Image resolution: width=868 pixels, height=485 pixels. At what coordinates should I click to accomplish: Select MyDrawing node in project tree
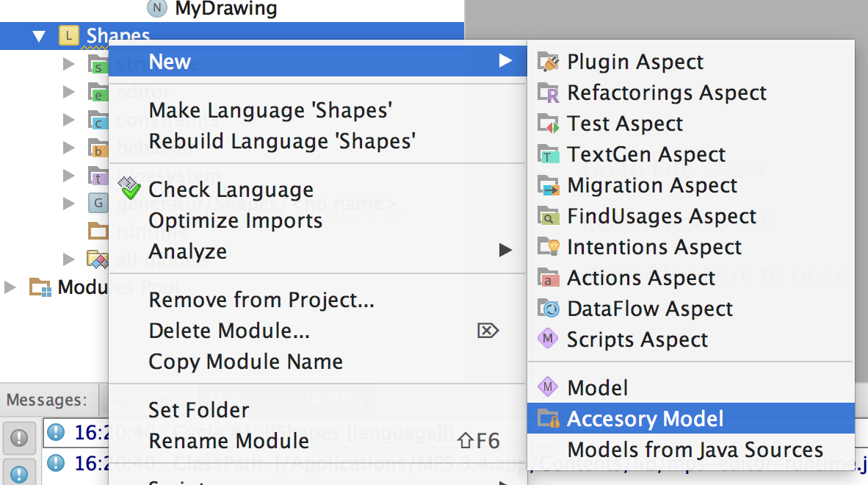[225, 9]
